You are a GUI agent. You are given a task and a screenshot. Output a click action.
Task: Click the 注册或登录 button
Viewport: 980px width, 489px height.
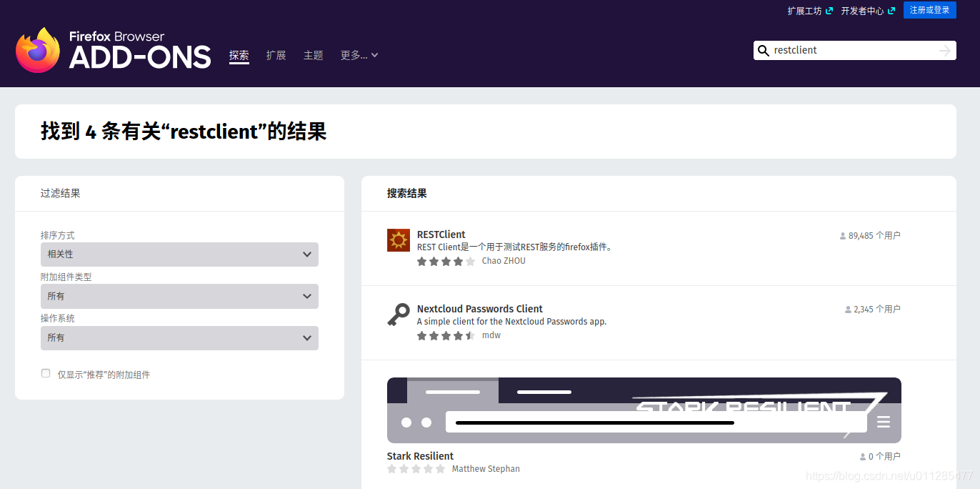click(930, 10)
